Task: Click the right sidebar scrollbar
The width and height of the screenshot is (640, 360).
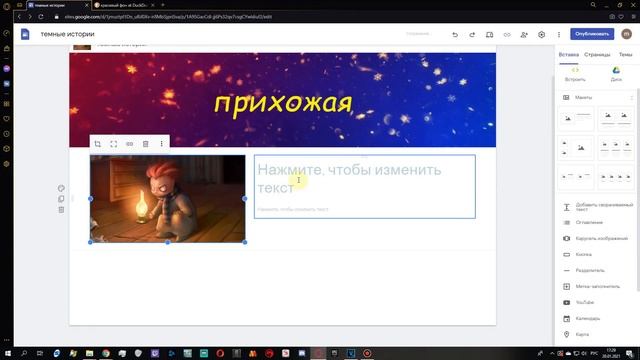Action: 638,190
